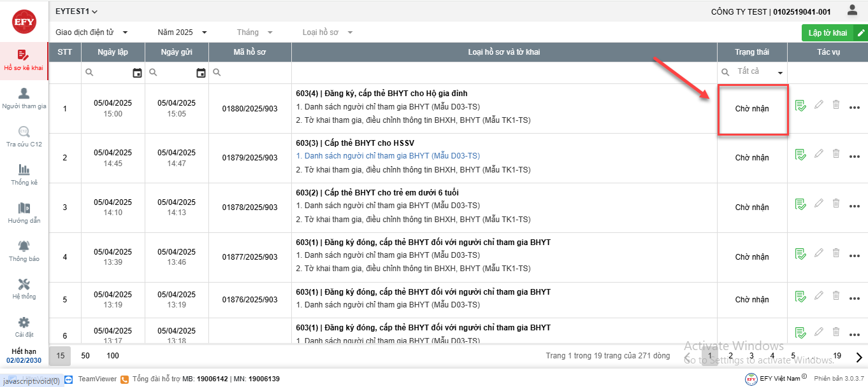This screenshot has height=387, width=868.
Task: Click delete trash icon for row 1
Action: [x=836, y=104]
